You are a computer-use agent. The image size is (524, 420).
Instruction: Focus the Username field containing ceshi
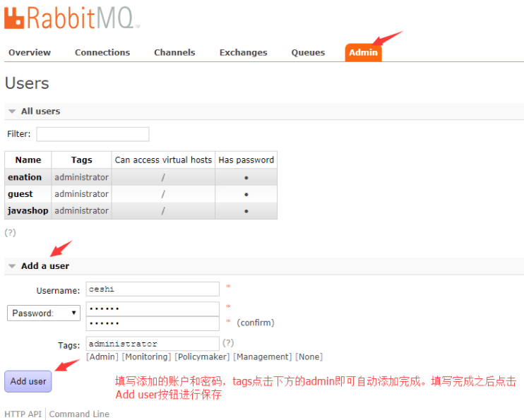pos(153,289)
